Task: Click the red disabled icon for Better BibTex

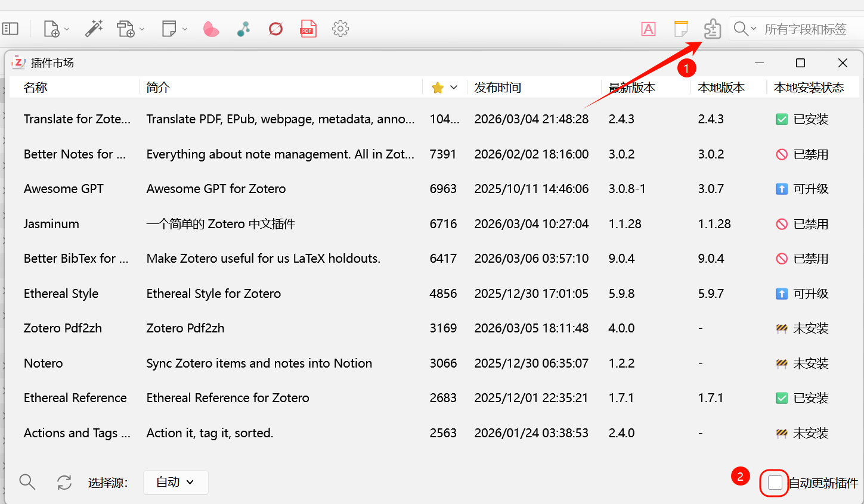Action: point(782,259)
